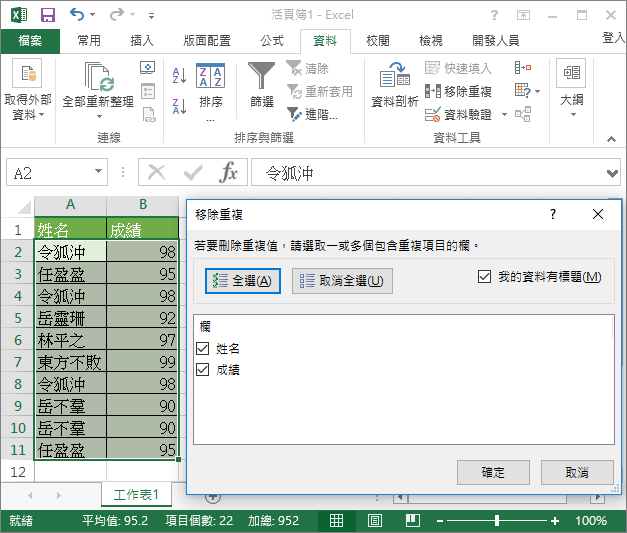
Task: Open Advanced filter options
Action: 312,114
